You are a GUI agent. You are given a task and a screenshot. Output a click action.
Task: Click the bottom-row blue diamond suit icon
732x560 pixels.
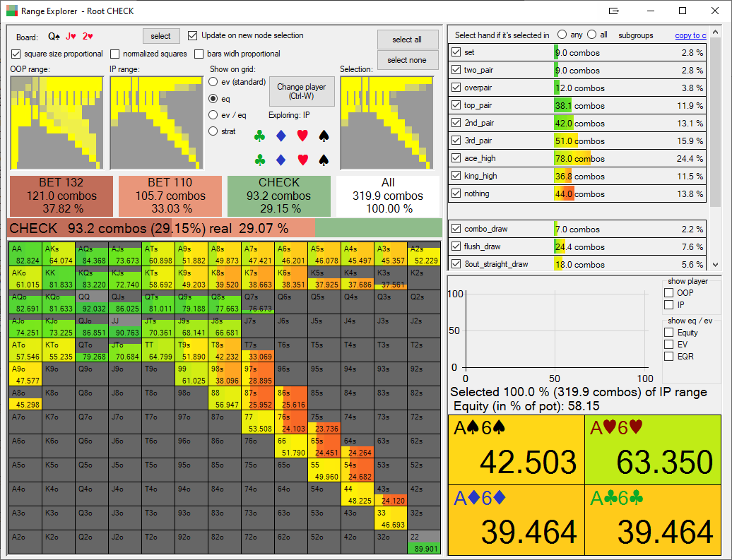click(x=281, y=160)
